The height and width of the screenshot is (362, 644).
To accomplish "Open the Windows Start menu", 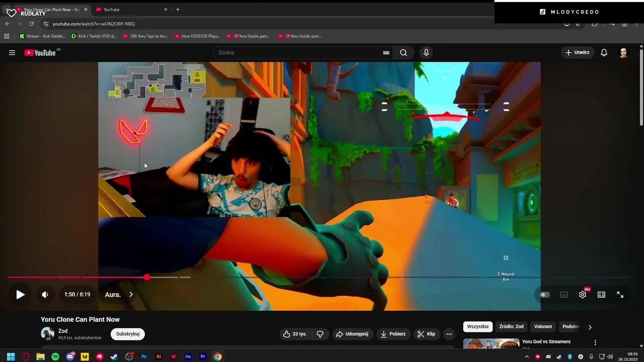I will pos(11,356).
